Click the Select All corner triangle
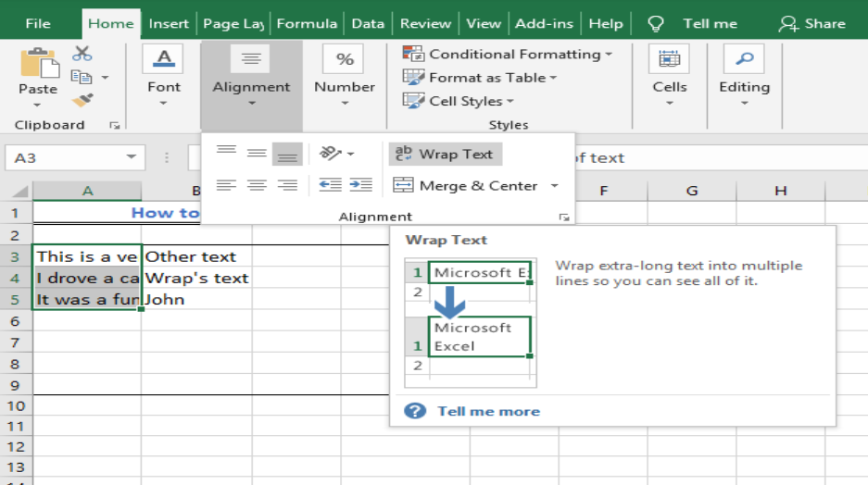This screenshot has height=485, width=868. coord(20,192)
